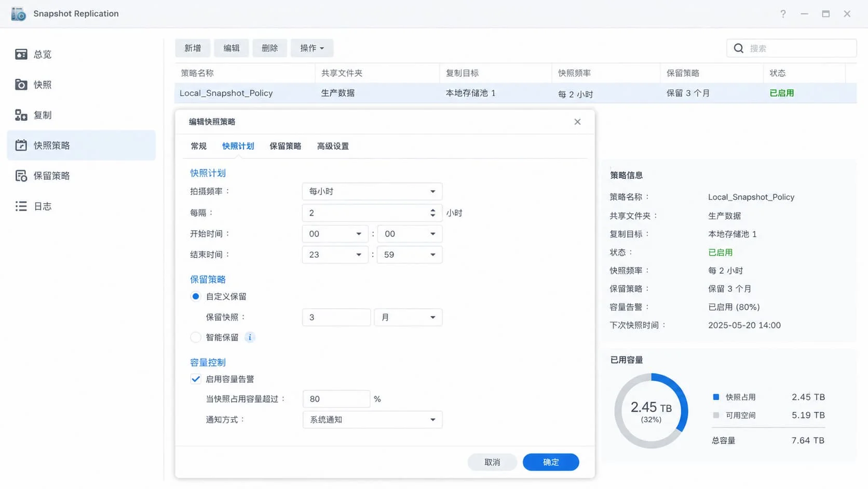
Task: Open the 复制 replication icon in sidebar
Action: pyautogui.click(x=21, y=115)
